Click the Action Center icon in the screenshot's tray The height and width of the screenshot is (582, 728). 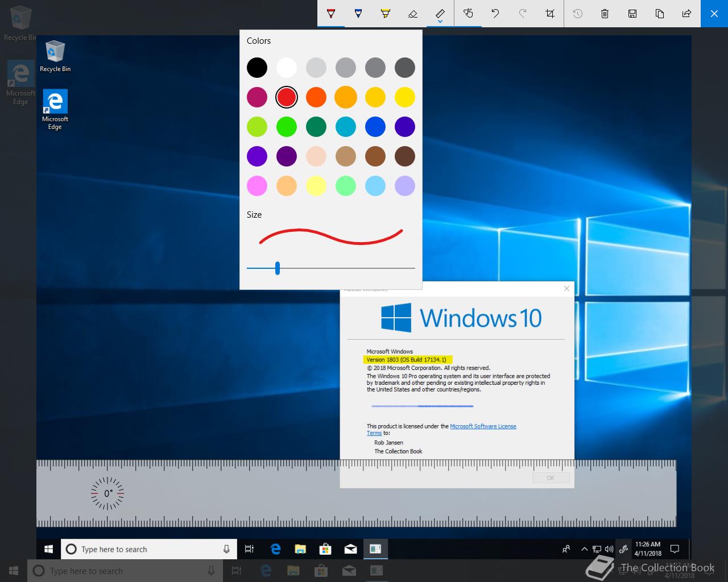pos(675,549)
